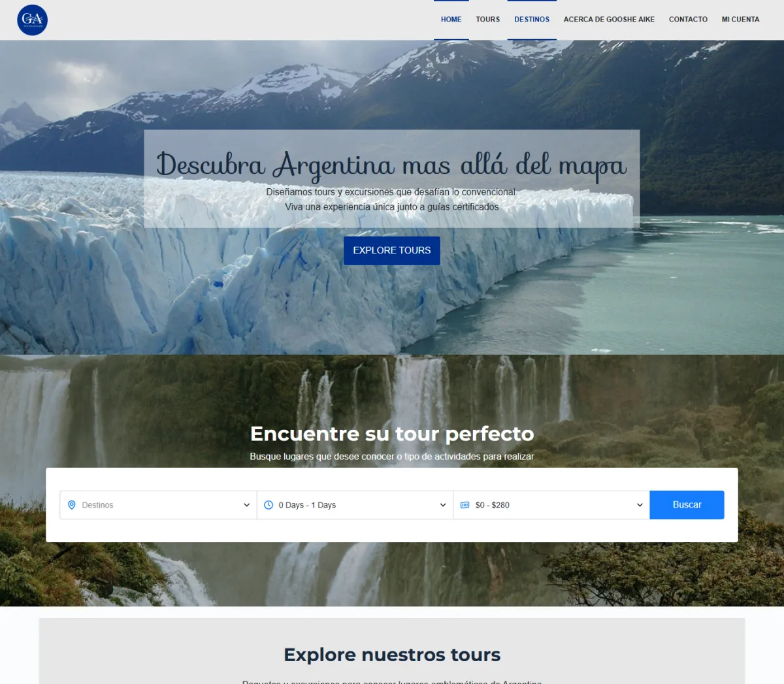Click the blue Buscar search button
This screenshot has height=684, width=784.
click(687, 505)
